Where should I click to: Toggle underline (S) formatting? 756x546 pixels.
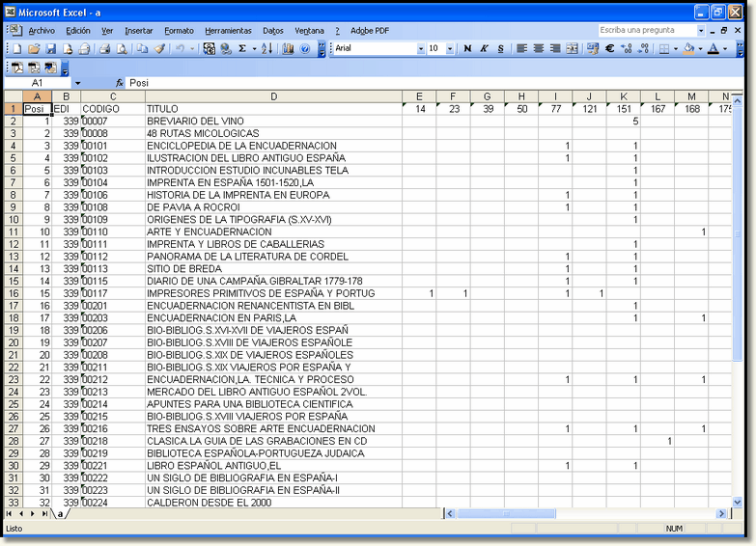[x=501, y=48]
